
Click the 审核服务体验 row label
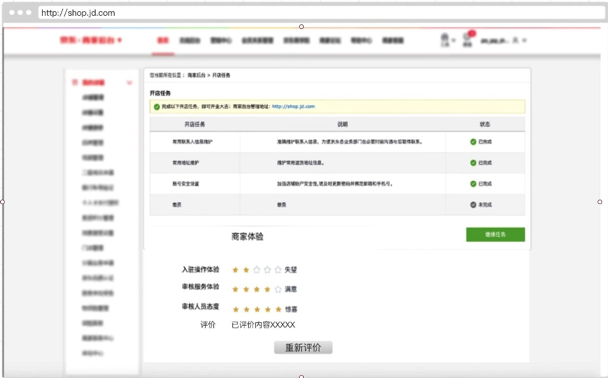click(x=200, y=287)
